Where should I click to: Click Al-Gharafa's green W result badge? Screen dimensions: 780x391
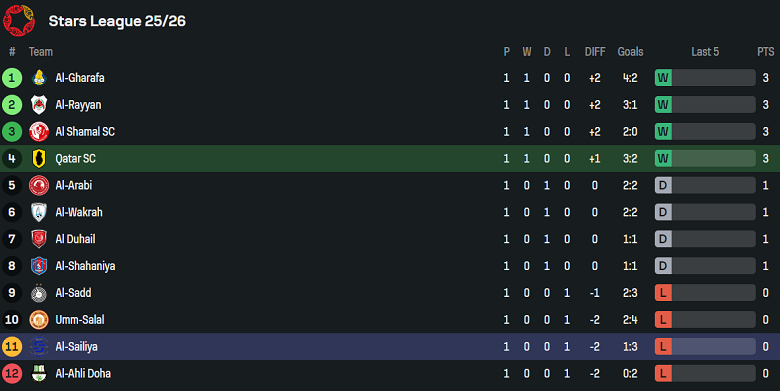[663, 78]
